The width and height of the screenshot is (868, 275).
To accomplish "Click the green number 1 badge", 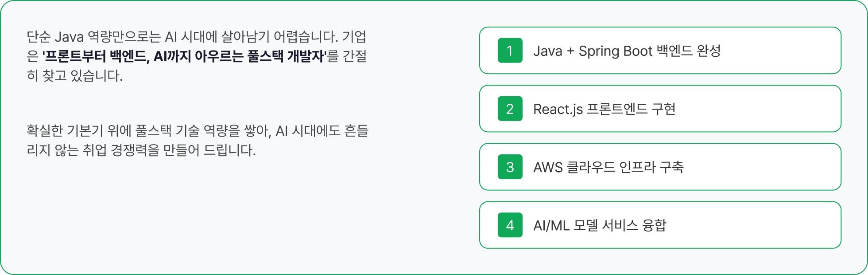I will (x=510, y=51).
